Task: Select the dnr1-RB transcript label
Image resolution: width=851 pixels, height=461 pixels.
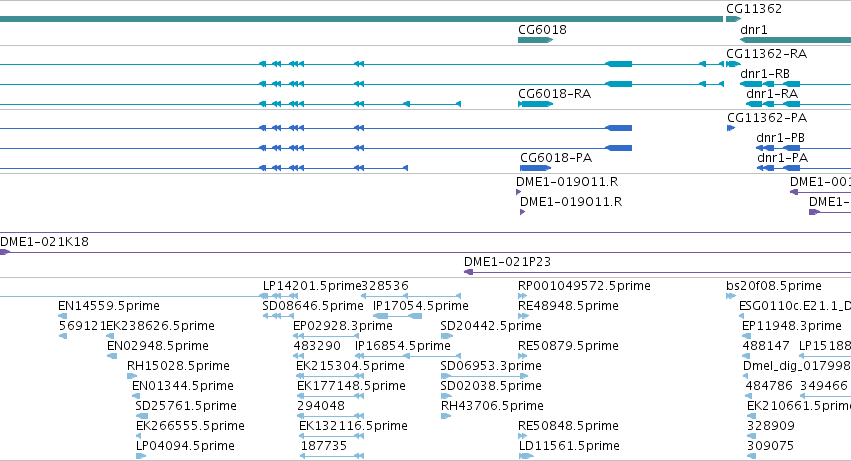Action: (765, 74)
